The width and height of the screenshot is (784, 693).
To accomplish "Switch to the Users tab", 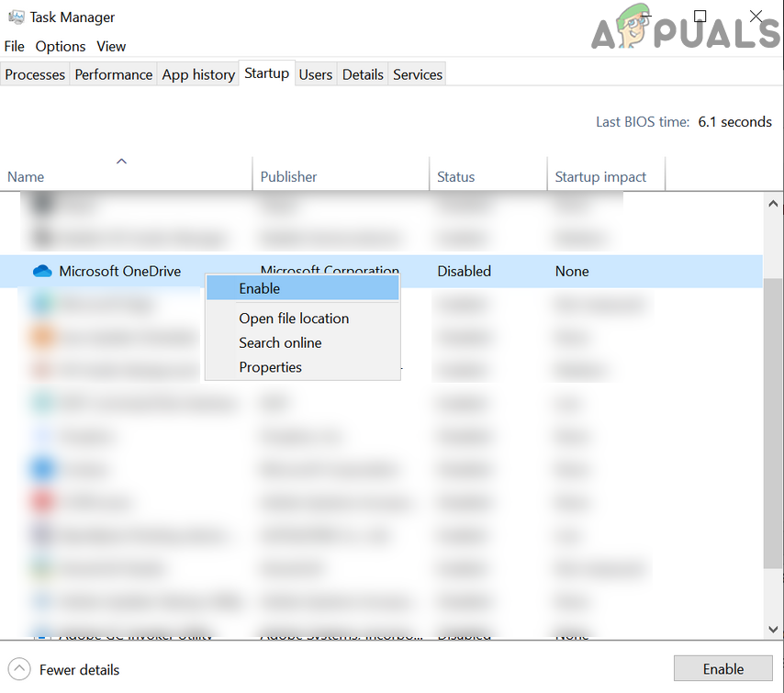I will pos(316,74).
